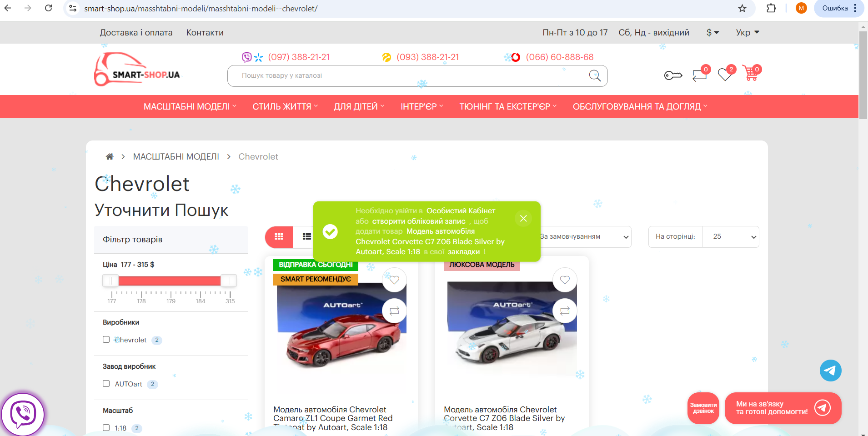
Task: Open the Chevrolet Camaro ZL1 Coupe product title
Action: (333, 418)
